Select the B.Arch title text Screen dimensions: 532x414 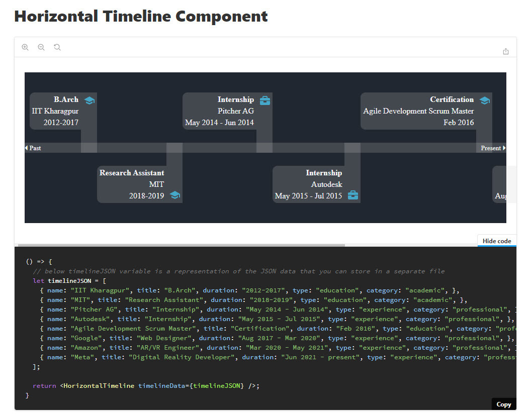(66, 99)
